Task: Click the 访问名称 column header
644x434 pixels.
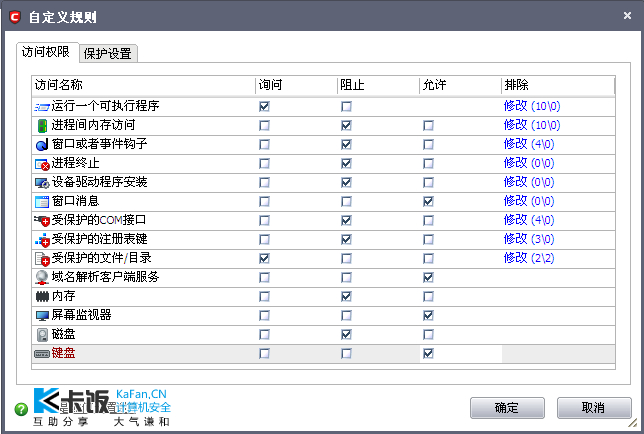Action: [x=143, y=85]
